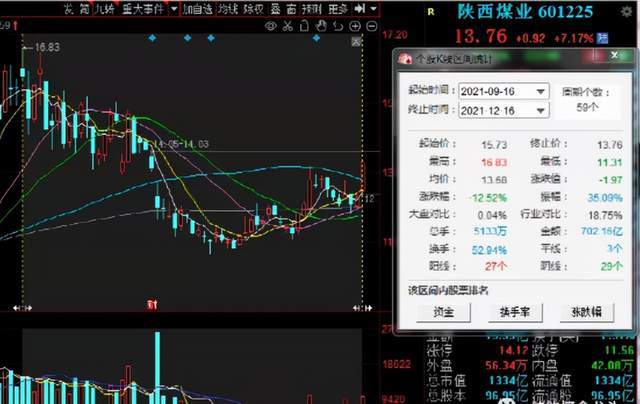Image resolution: width=640 pixels, height=404 pixels.
Task: Click the 最低 value 11.31
Action: click(610, 162)
